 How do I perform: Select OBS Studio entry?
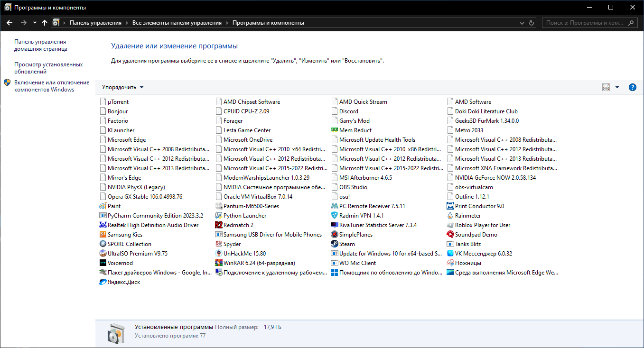[349, 187]
